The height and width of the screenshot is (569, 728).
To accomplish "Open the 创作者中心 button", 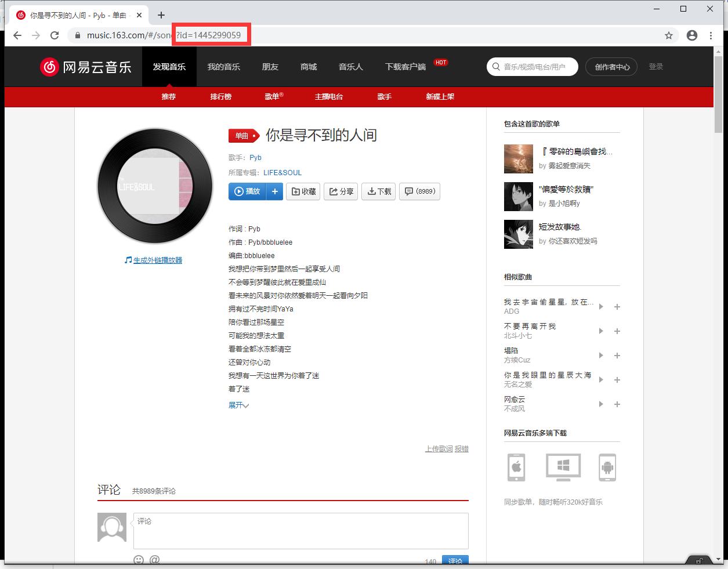I will tap(611, 67).
